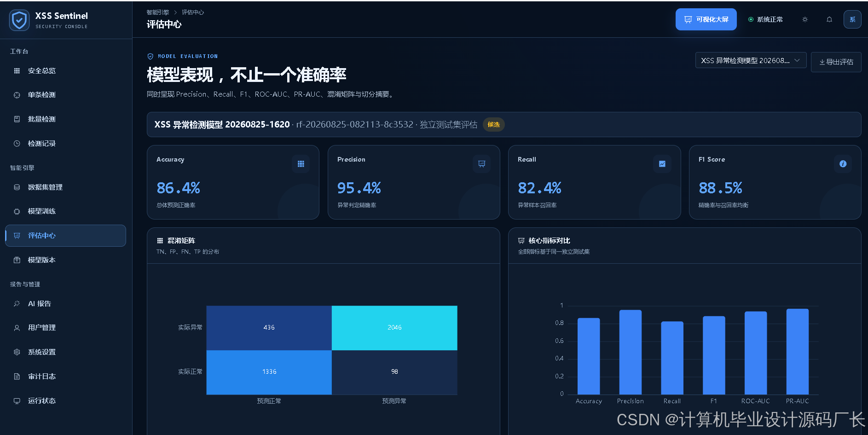Screen dimensions: 868x435
Task: Click the 预测异常 axis label
Action: pyautogui.click(x=394, y=401)
